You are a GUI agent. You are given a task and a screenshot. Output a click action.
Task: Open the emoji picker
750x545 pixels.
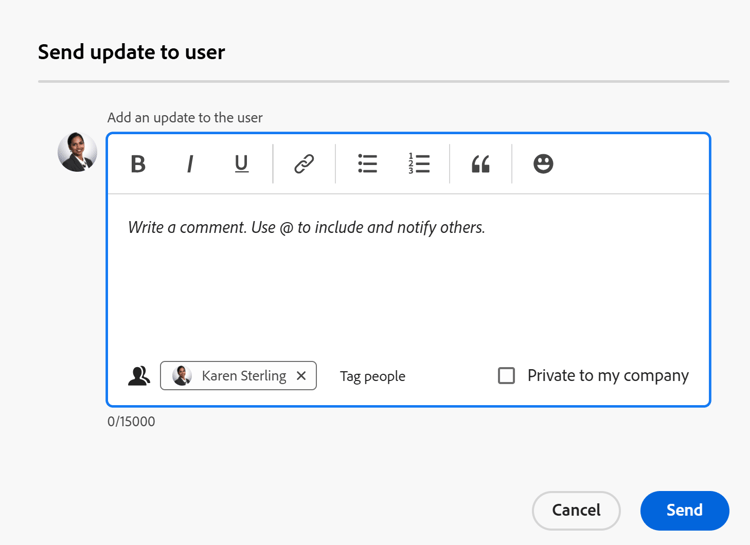[543, 164]
